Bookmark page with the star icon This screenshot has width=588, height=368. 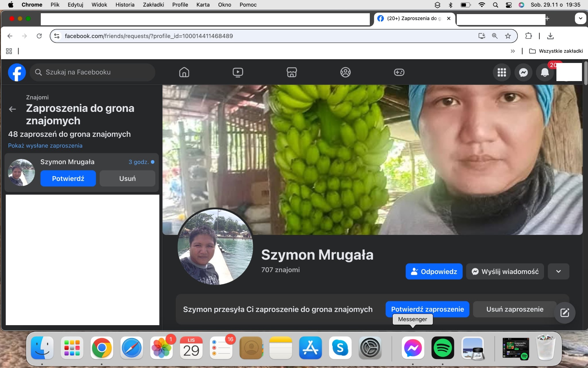pyautogui.click(x=508, y=36)
